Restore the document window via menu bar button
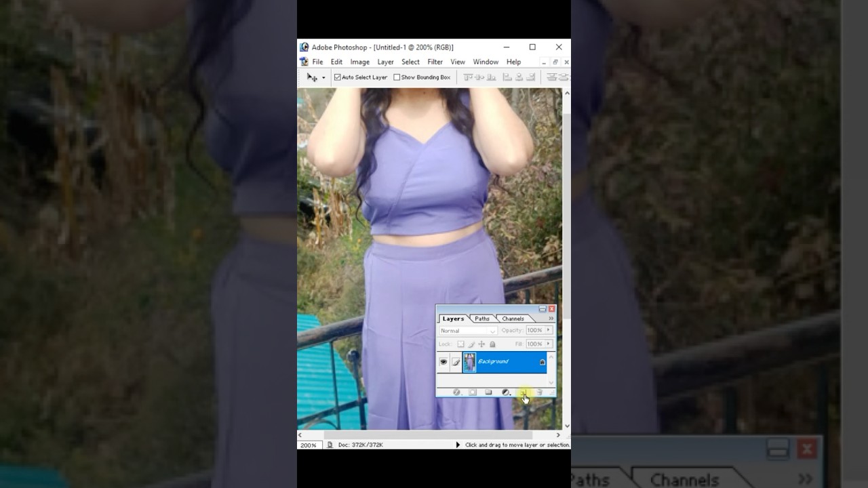This screenshot has height=488, width=868. (555, 62)
